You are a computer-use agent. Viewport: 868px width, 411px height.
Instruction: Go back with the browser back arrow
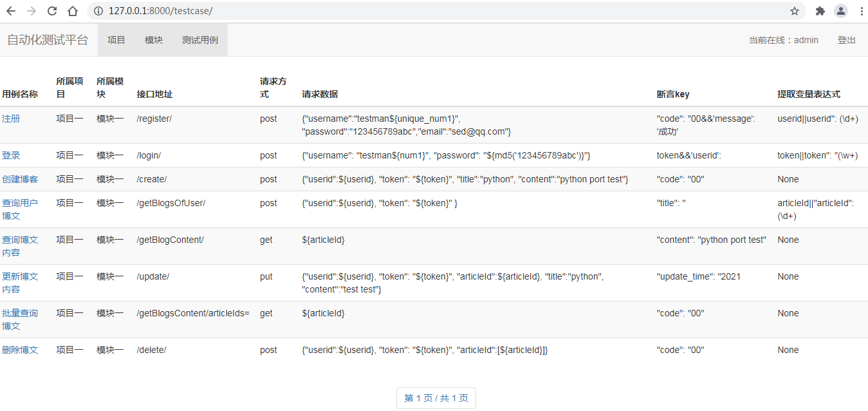click(x=11, y=11)
